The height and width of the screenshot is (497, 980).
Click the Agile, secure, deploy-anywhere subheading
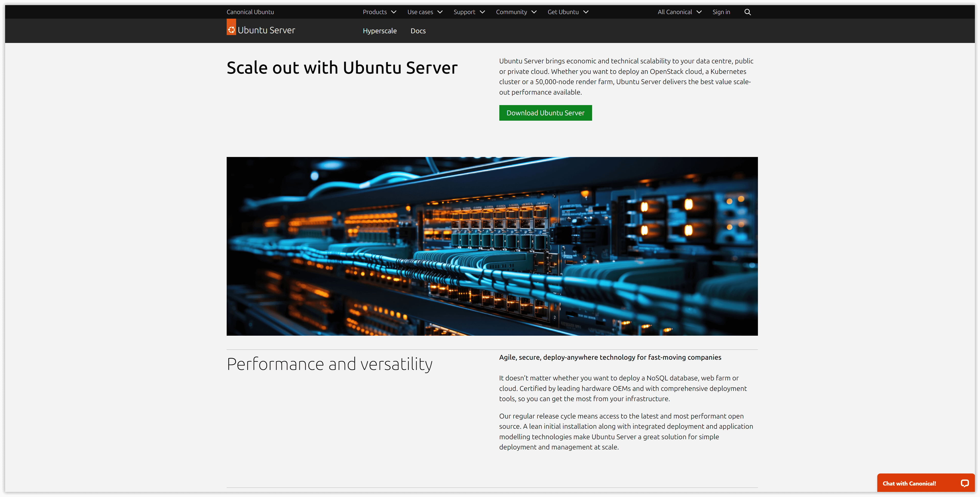tap(610, 357)
